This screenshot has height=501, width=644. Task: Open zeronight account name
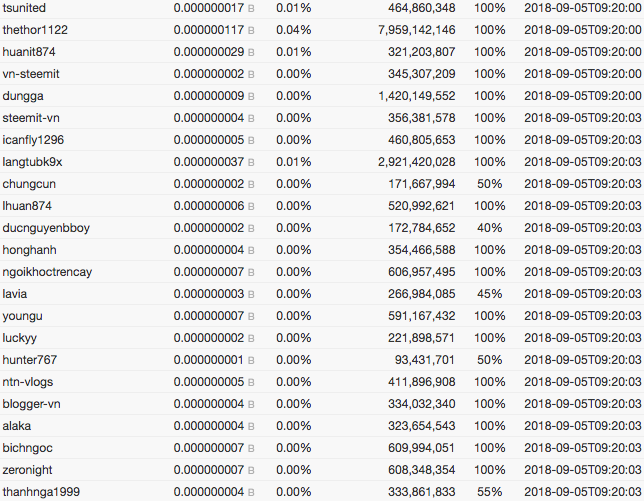point(27,470)
